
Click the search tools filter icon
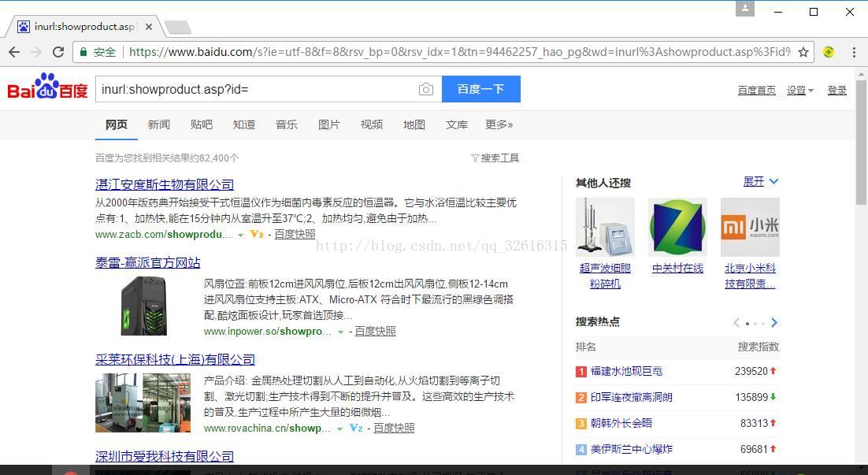(x=475, y=158)
